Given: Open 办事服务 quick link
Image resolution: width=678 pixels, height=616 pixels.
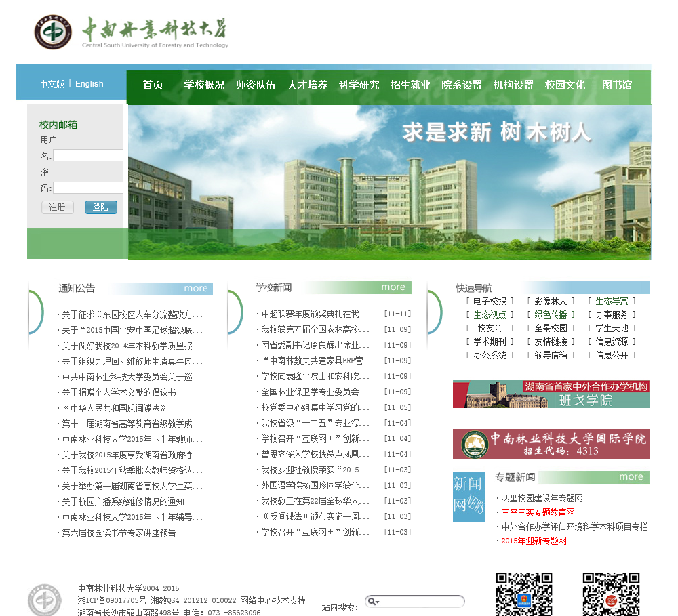Looking at the screenshot, I should coord(612,314).
